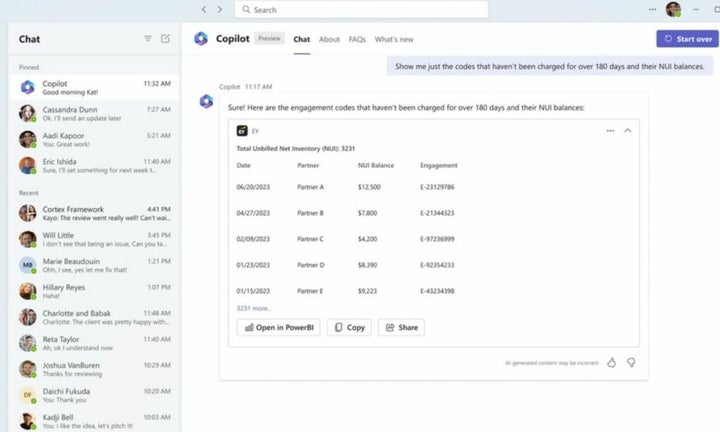
Task: Expand the '3231 more...' rows link
Action: [254, 309]
